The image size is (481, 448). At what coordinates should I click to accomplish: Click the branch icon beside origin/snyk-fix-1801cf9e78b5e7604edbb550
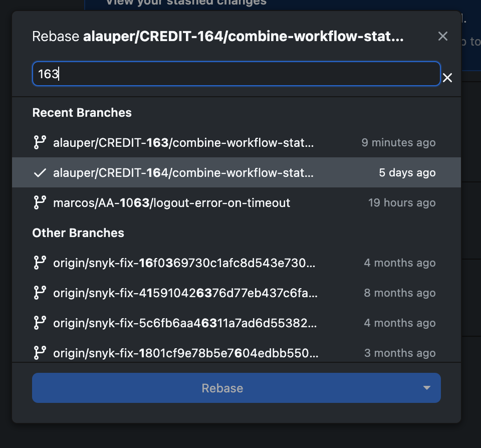pyautogui.click(x=40, y=353)
